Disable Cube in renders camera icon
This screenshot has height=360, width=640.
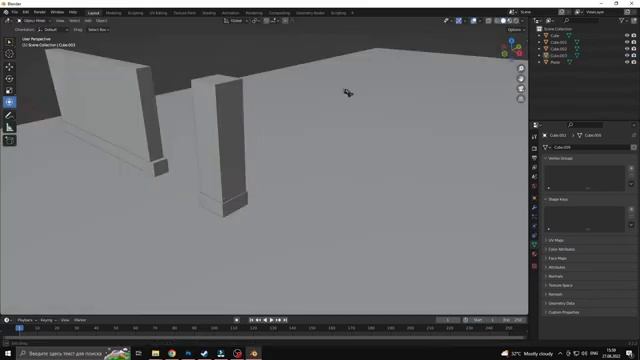[634, 36]
